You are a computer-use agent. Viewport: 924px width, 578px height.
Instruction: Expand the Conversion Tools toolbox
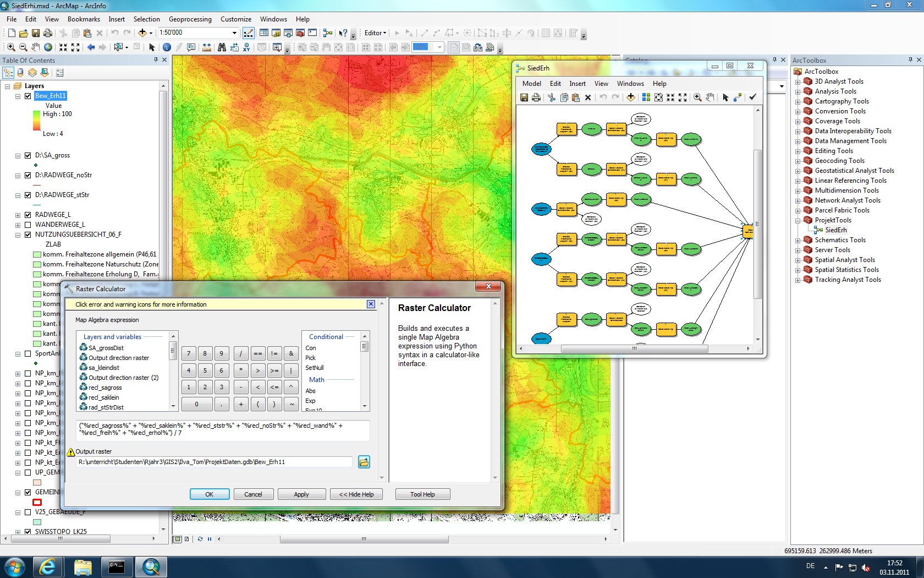coord(798,111)
